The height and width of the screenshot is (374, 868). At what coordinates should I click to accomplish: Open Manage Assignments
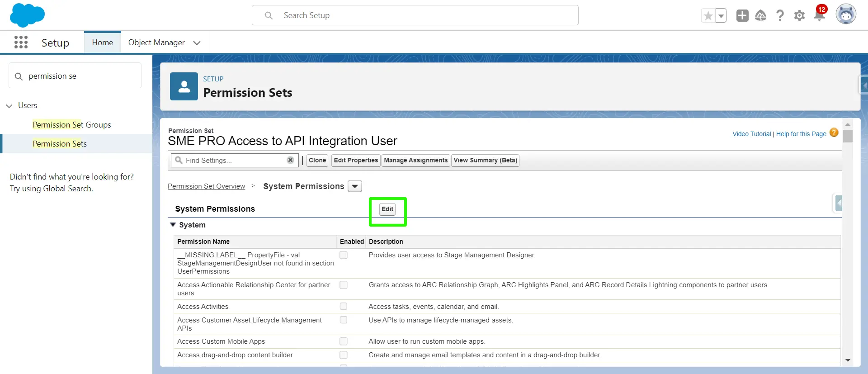pos(415,160)
